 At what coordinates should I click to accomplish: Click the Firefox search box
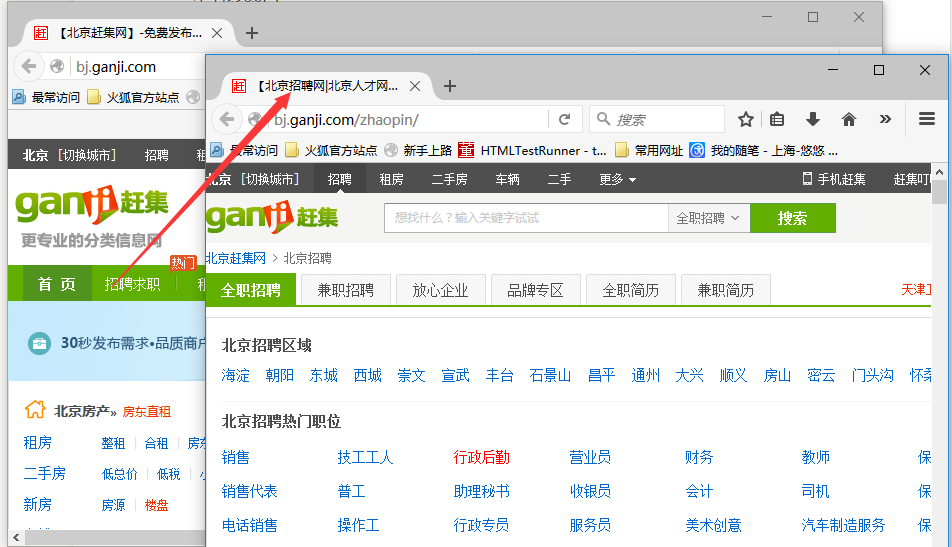(x=657, y=119)
